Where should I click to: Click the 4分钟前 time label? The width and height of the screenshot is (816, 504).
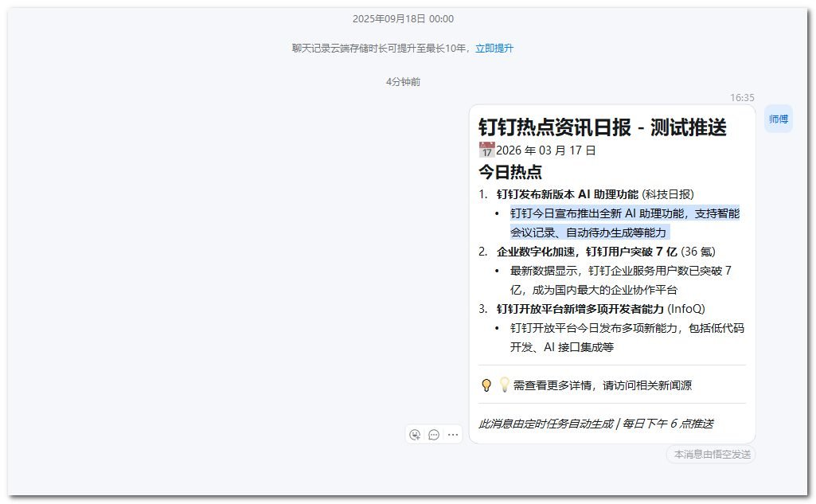click(x=403, y=82)
